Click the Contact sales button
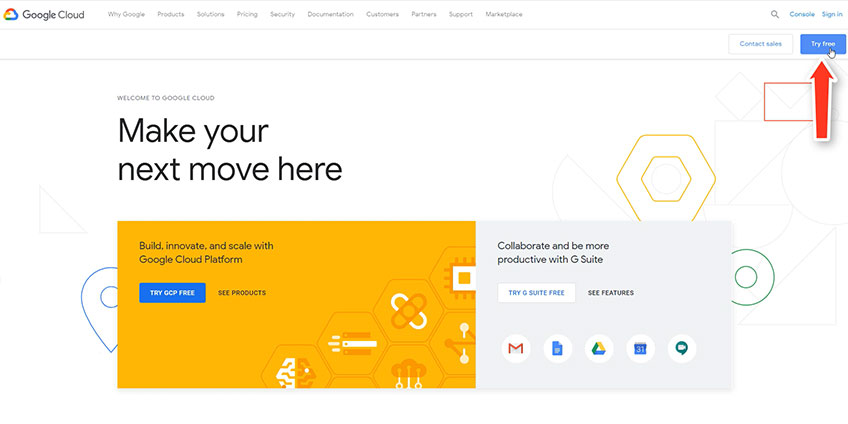 pyautogui.click(x=760, y=44)
